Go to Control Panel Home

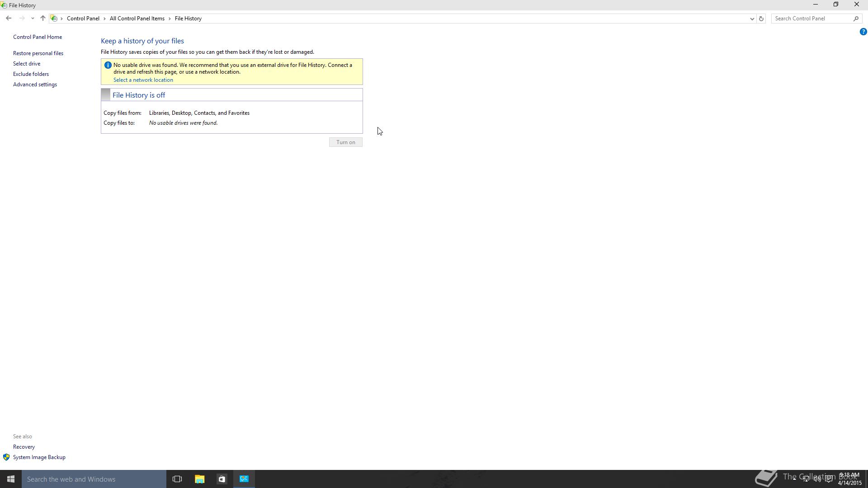click(x=38, y=37)
